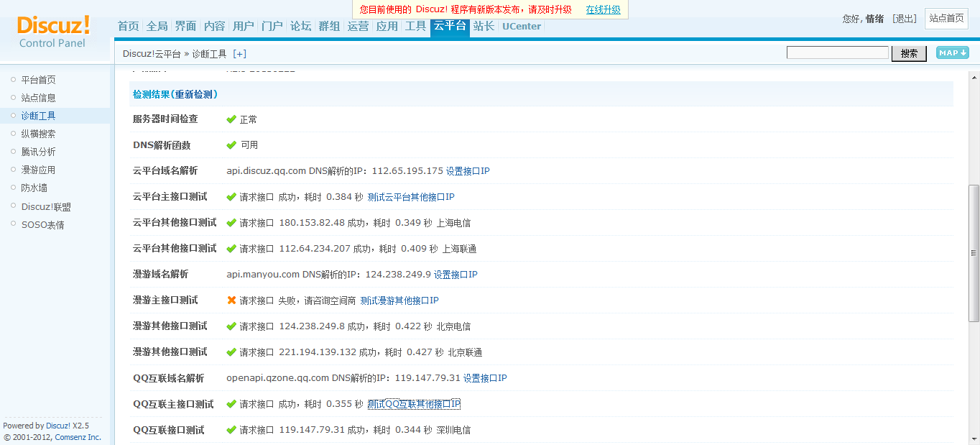The image size is (980, 445).
Task: Click the search text input field
Action: coord(837,52)
